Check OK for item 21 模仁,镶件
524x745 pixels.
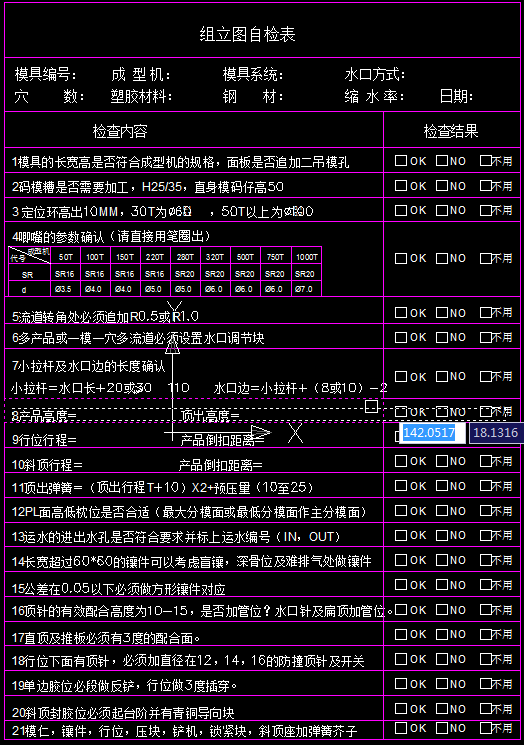tap(400, 728)
